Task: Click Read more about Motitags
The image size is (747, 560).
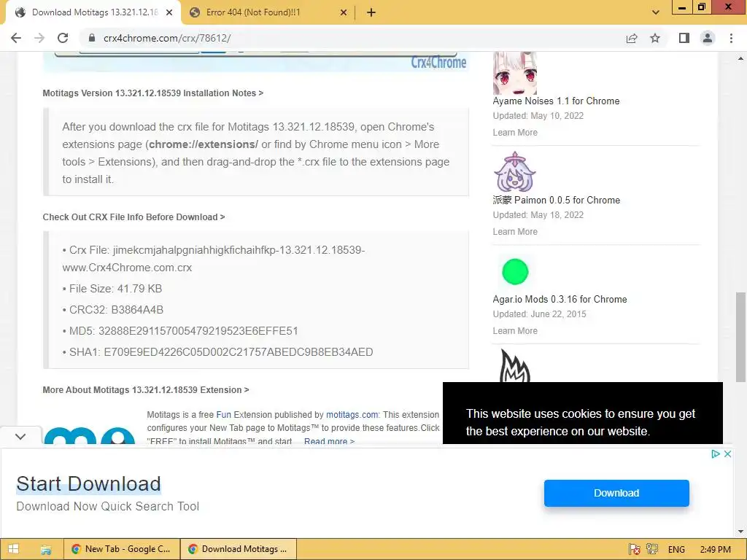Action: click(x=329, y=441)
